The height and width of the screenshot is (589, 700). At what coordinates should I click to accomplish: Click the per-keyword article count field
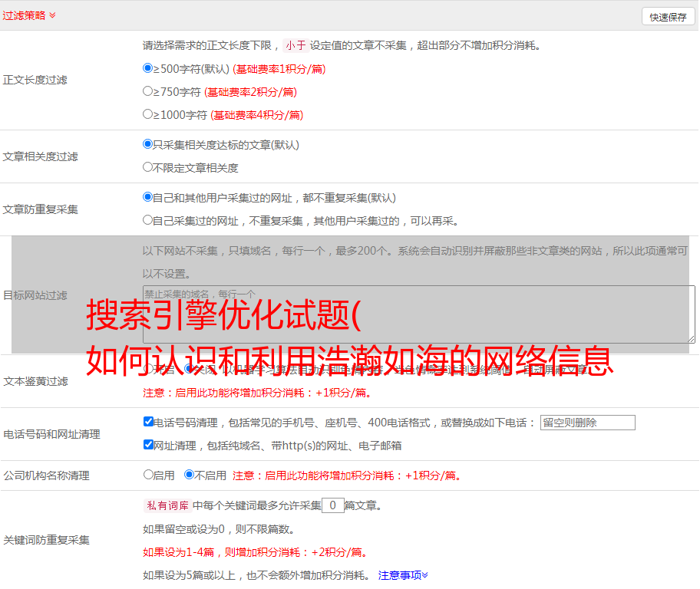(x=332, y=505)
